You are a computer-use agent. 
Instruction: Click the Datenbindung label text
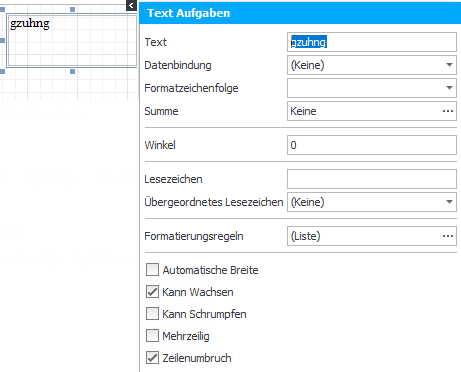pyautogui.click(x=178, y=65)
